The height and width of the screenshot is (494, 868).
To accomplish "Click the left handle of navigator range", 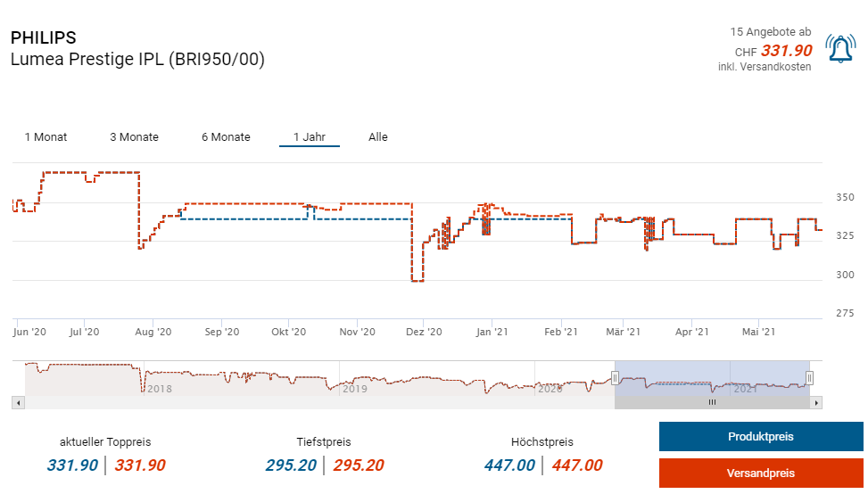I will pos(615,378).
